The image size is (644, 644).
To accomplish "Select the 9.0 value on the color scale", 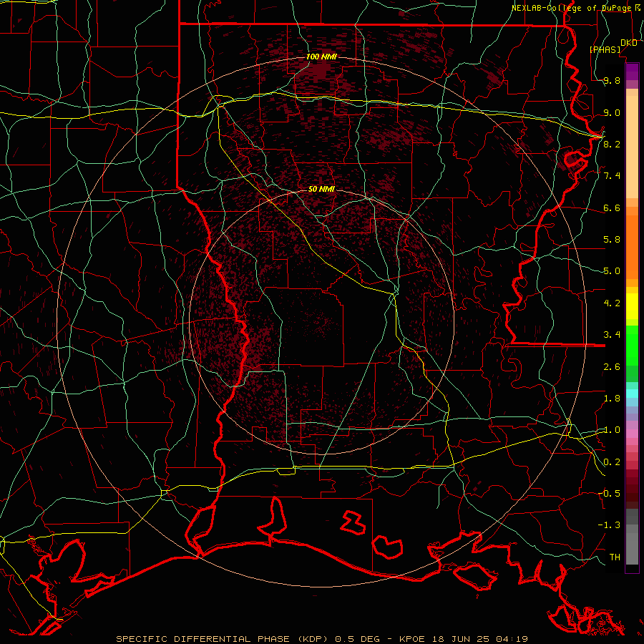I will 612,112.
